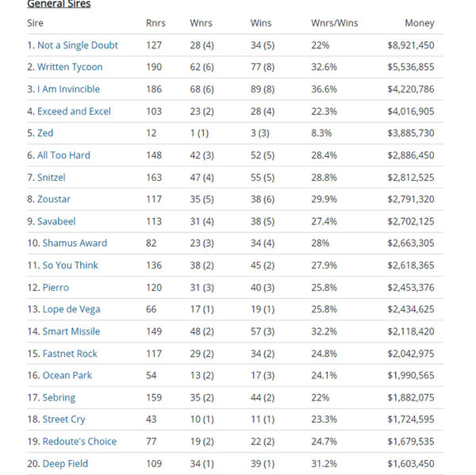Click the Zed sire link
The width and height of the screenshot is (476, 475).
click(x=45, y=133)
